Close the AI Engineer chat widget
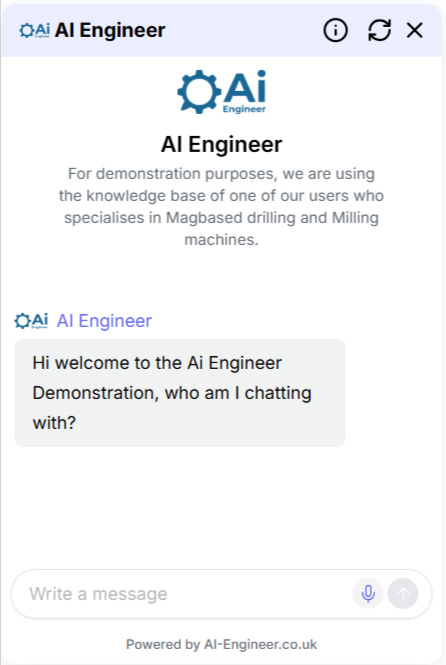The width and height of the screenshot is (446, 665). pyautogui.click(x=414, y=30)
